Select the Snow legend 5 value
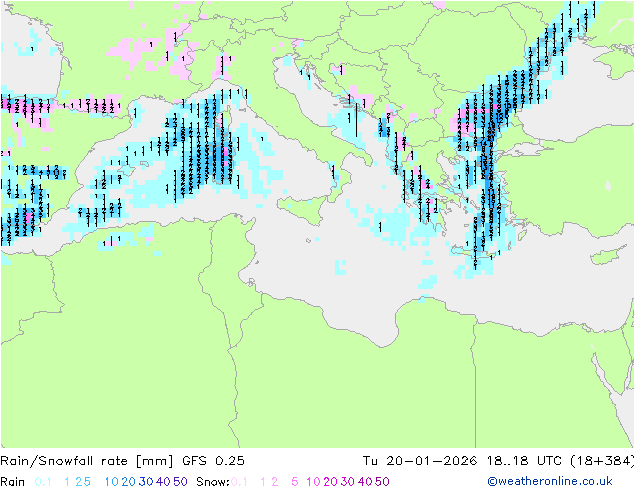The image size is (634, 490). click(295, 482)
